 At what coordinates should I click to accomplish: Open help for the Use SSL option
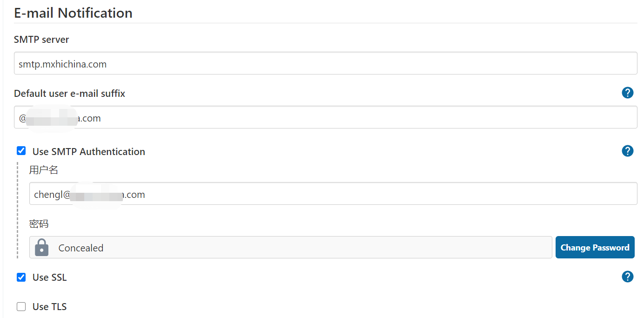point(627,277)
